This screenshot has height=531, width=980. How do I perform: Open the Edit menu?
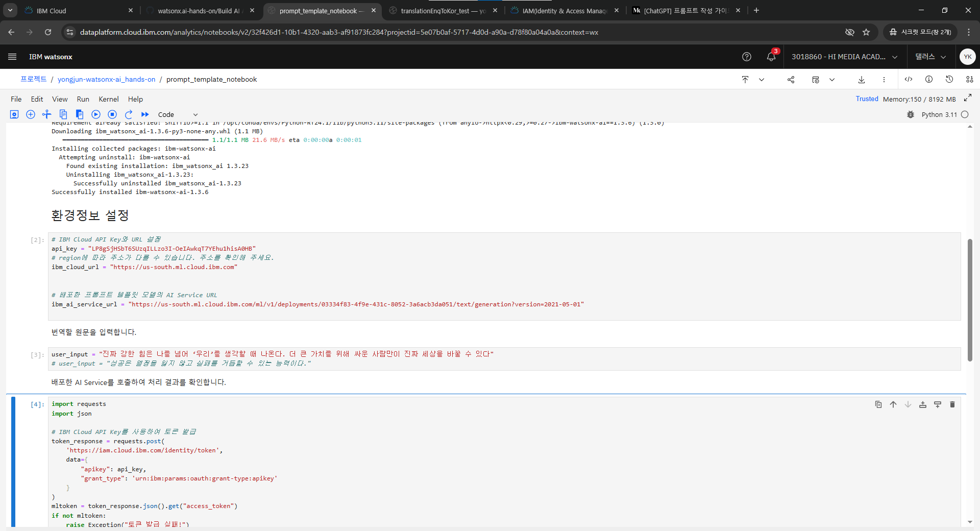pyautogui.click(x=37, y=99)
